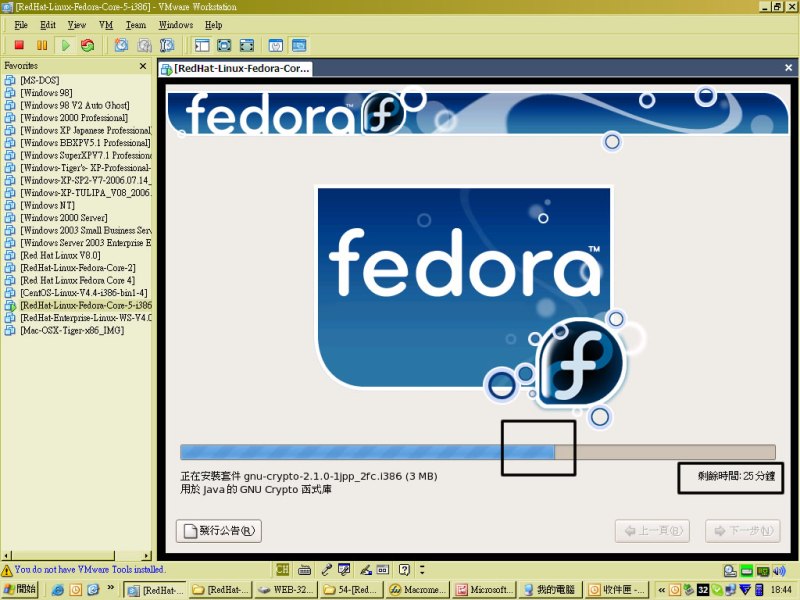Screen dimensions: 800x600
Task: Select [Windows XP Japanese Professional] entry
Action: [x=78, y=130]
